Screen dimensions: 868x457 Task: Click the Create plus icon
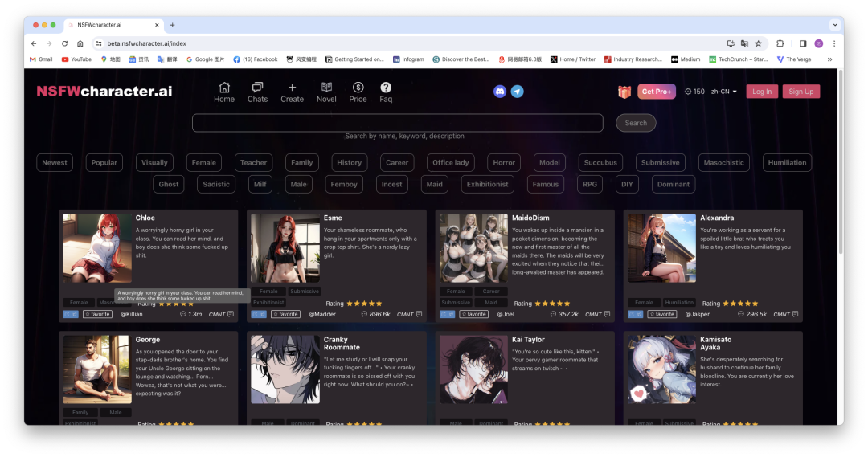[292, 88]
